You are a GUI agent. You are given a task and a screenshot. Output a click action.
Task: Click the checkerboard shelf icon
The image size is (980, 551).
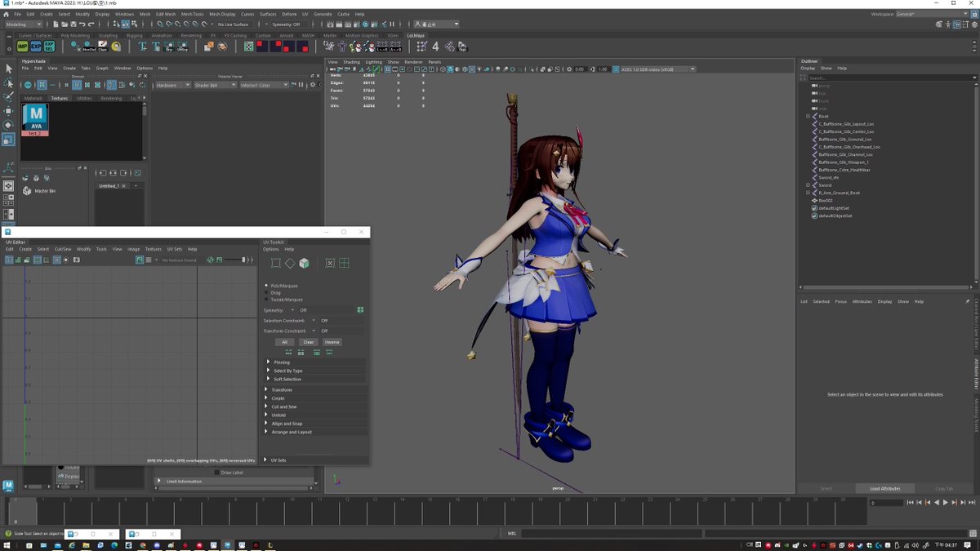click(248, 47)
